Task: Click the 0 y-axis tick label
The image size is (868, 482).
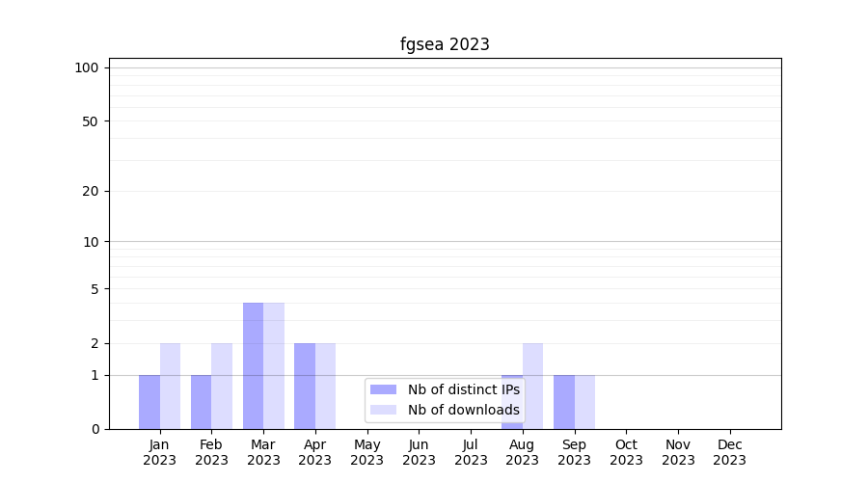Action: (95, 429)
